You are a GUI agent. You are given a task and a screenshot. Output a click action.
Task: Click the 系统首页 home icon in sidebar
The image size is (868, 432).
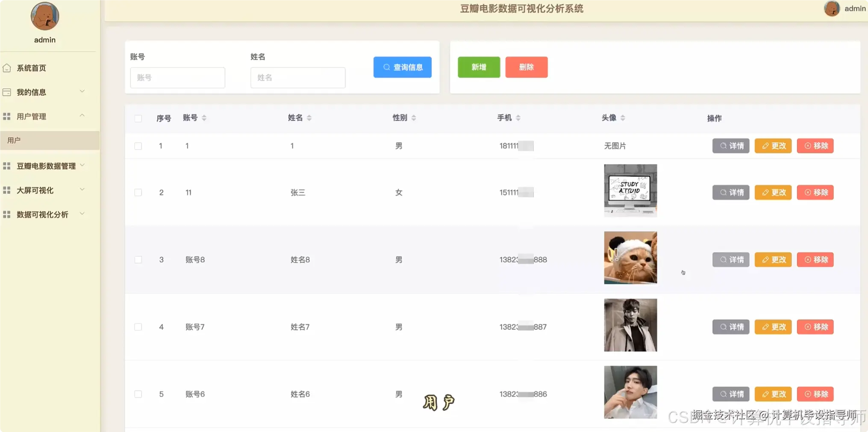tap(6, 68)
